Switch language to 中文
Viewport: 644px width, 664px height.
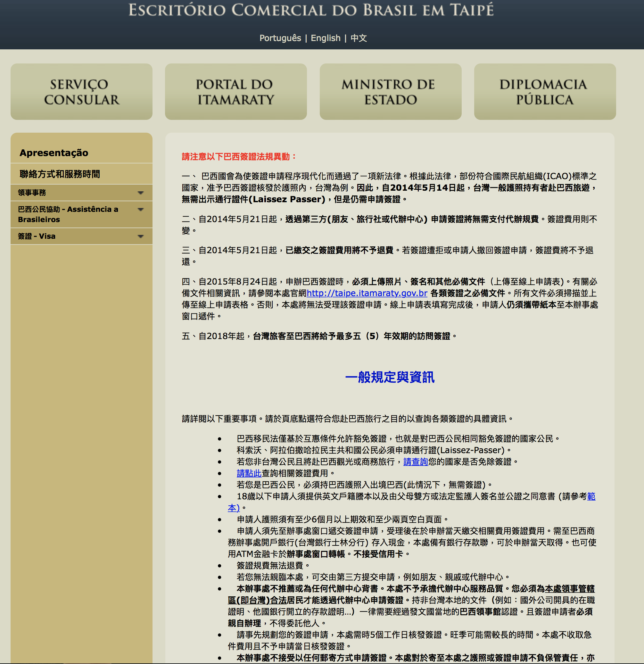(359, 38)
